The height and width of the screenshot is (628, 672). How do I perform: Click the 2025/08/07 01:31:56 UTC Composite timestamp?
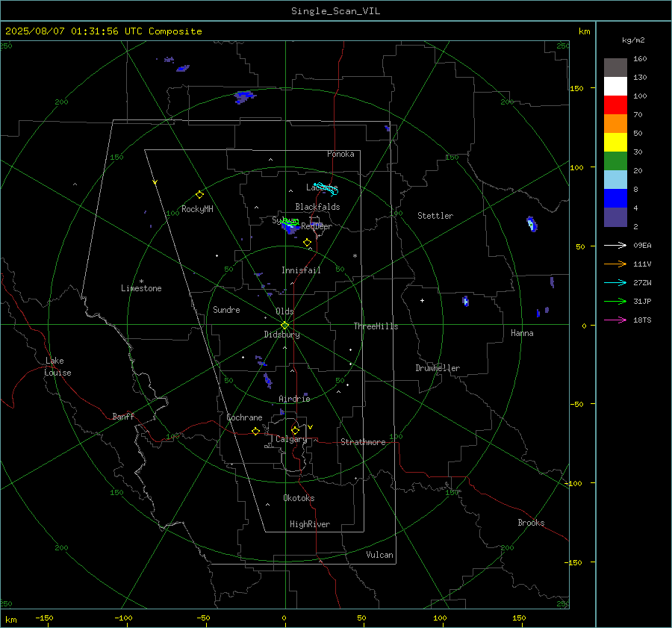[x=104, y=31]
